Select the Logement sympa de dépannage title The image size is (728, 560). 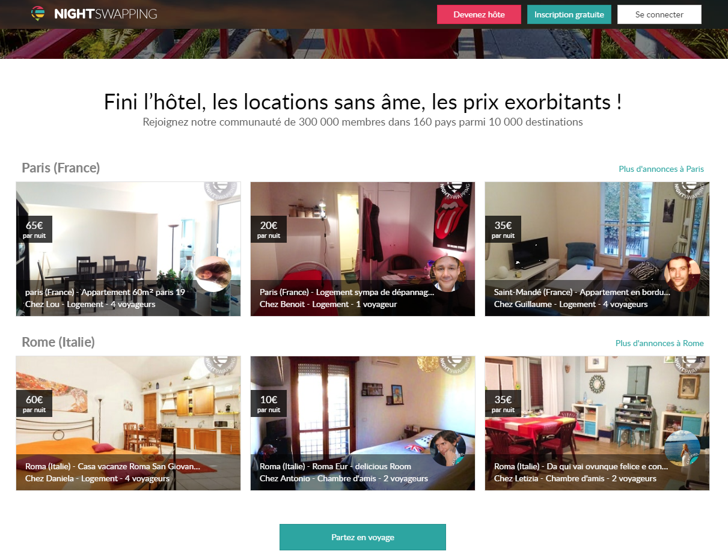point(347,292)
